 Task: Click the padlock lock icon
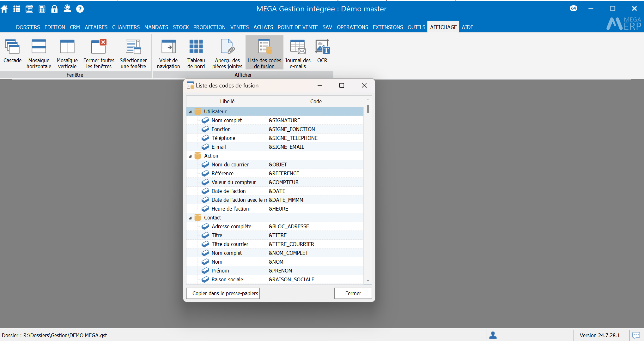coord(54,9)
